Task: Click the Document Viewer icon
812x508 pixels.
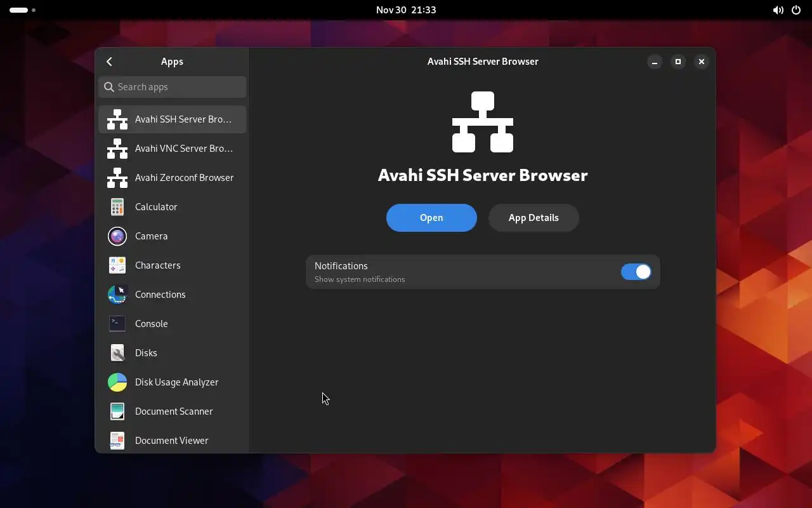Action: pyautogui.click(x=117, y=441)
